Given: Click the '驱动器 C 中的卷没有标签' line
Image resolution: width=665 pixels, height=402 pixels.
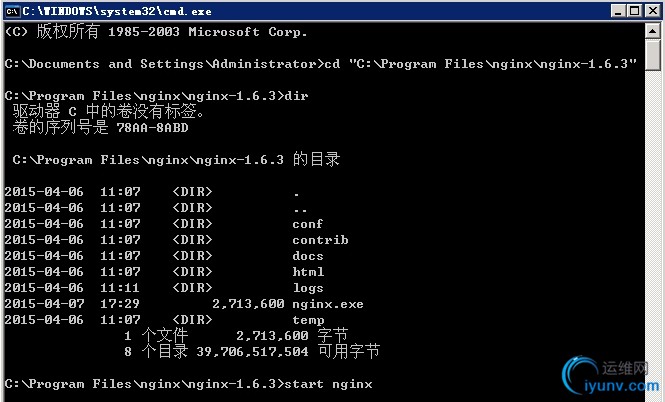Looking at the screenshot, I should point(109,112).
